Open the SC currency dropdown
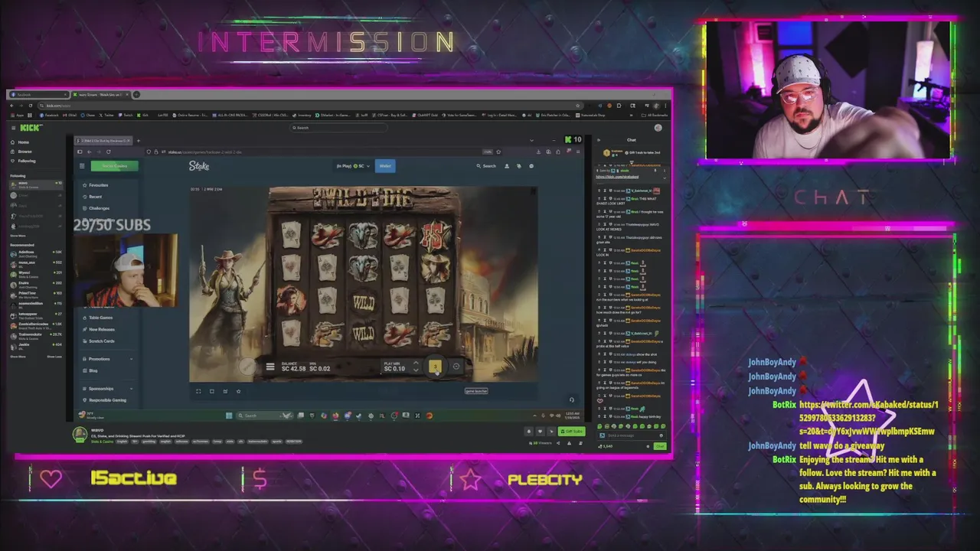This screenshot has width=980, height=551. click(x=353, y=166)
